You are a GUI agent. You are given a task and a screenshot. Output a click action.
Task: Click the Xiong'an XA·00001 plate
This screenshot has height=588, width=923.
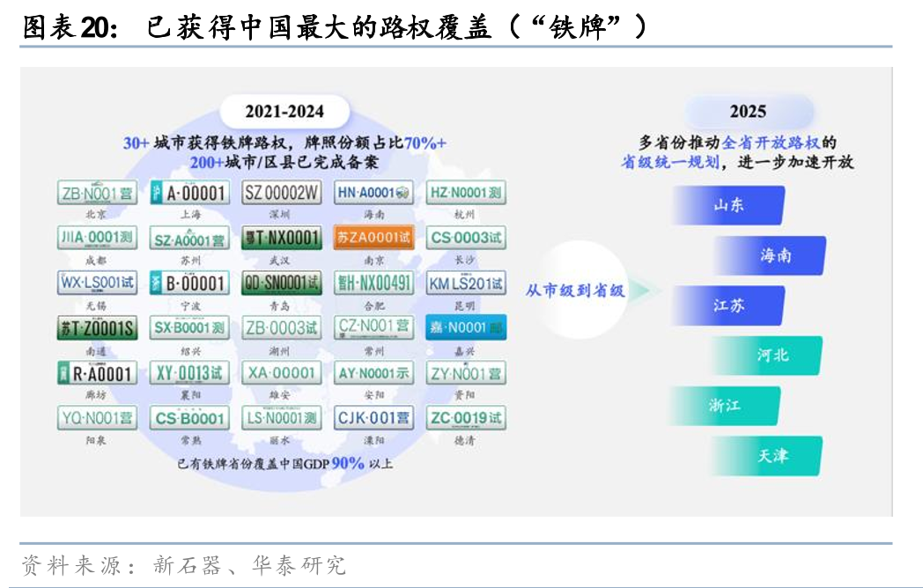[x=282, y=373]
